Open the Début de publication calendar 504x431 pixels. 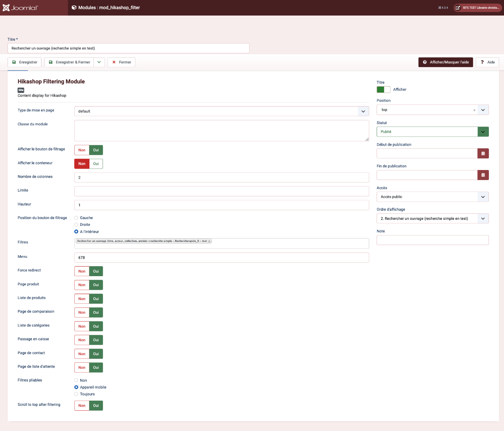tap(483, 153)
